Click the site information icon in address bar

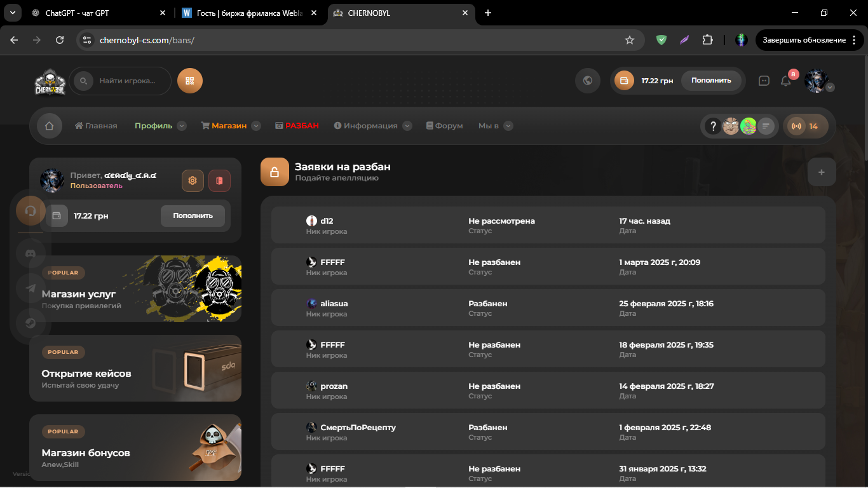[x=88, y=40]
